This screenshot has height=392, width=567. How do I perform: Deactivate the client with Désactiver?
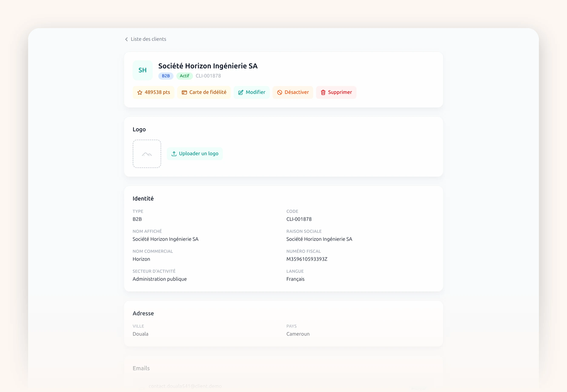[293, 92]
